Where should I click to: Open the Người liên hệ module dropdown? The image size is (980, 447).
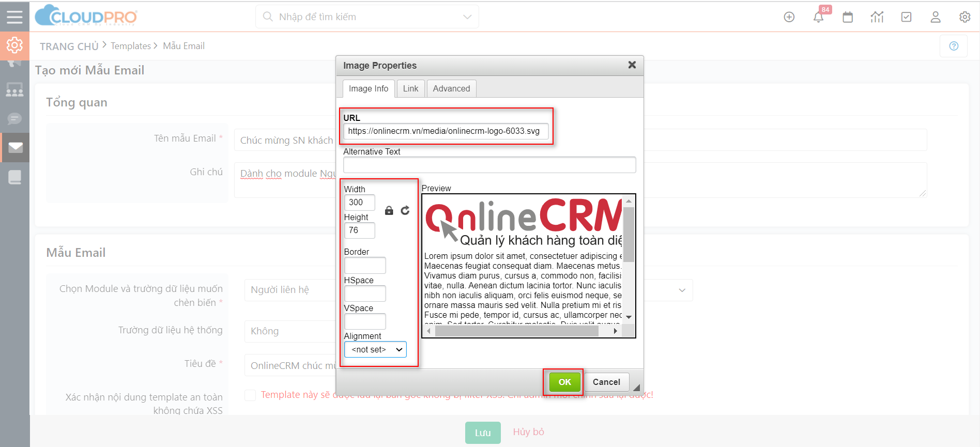[x=290, y=290]
